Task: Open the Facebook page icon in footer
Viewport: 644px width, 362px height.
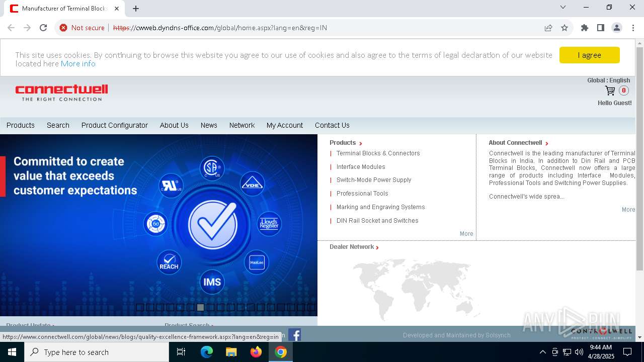Action: click(295, 335)
